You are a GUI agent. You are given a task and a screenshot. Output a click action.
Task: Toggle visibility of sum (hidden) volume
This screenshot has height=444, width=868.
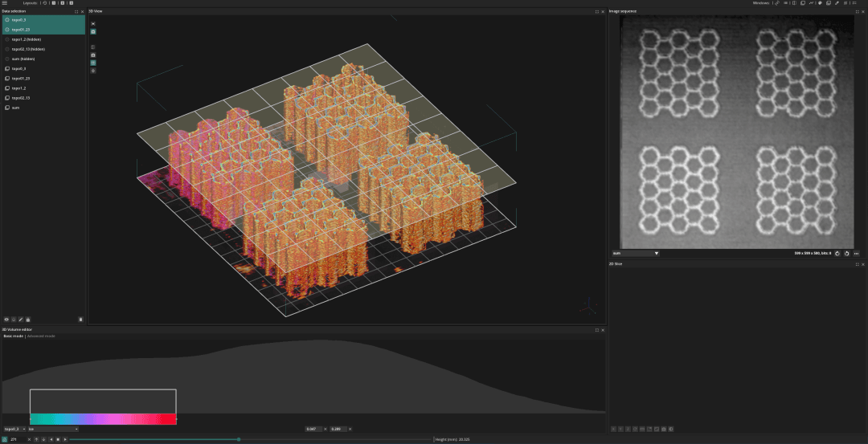(7, 59)
